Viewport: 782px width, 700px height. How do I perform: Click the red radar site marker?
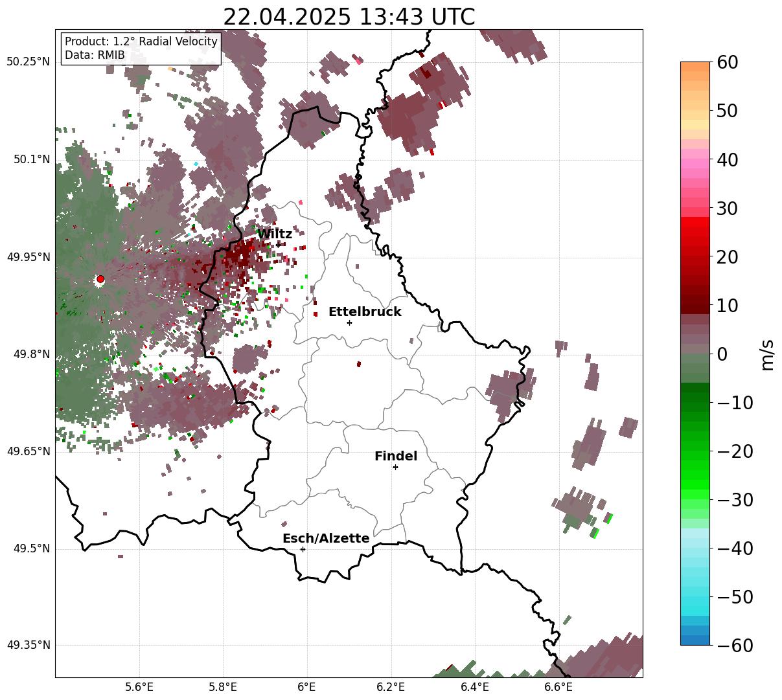100,279
